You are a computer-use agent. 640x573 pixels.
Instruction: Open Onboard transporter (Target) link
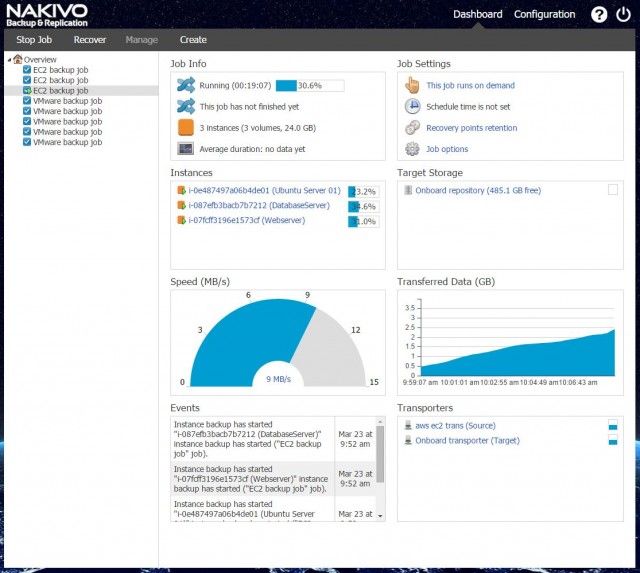(x=467, y=440)
